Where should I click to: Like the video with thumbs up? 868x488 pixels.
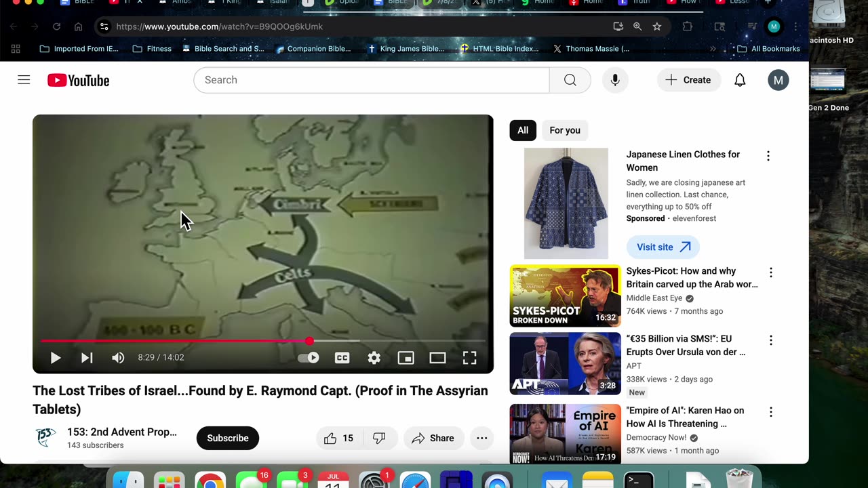point(338,439)
